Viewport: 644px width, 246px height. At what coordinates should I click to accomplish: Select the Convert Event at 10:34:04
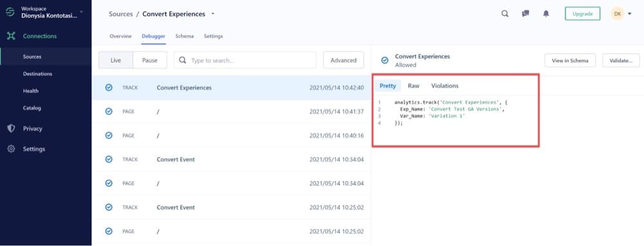pyautogui.click(x=231, y=159)
